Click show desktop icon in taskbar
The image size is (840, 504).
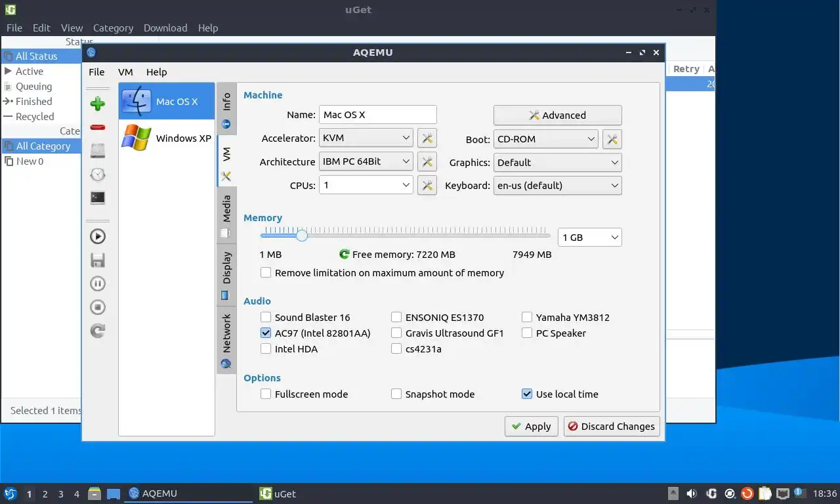point(114,493)
